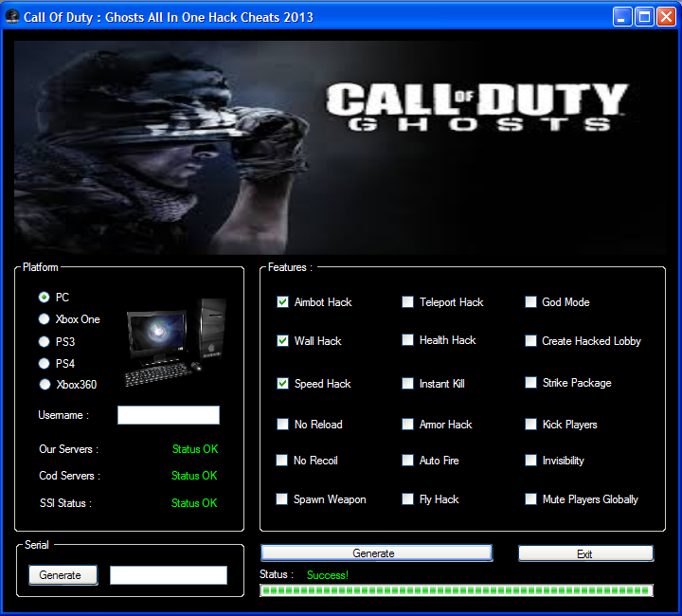Tick the Strike Package checkbox
This screenshot has height=616, width=682.
tap(530, 382)
